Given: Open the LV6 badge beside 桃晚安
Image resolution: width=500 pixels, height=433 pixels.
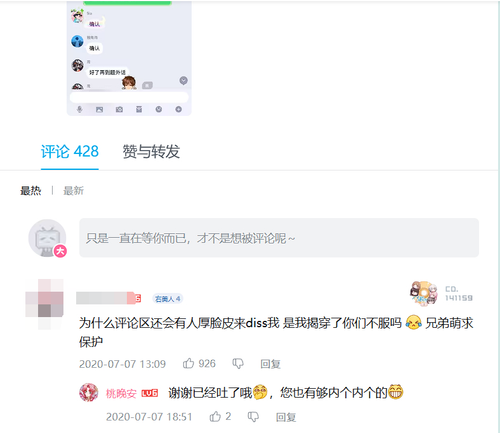Looking at the screenshot, I should [x=150, y=393].
